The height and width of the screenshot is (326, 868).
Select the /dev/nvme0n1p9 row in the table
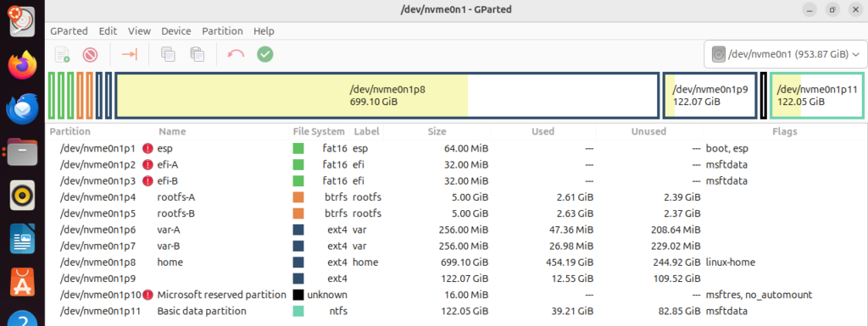(x=456, y=279)
